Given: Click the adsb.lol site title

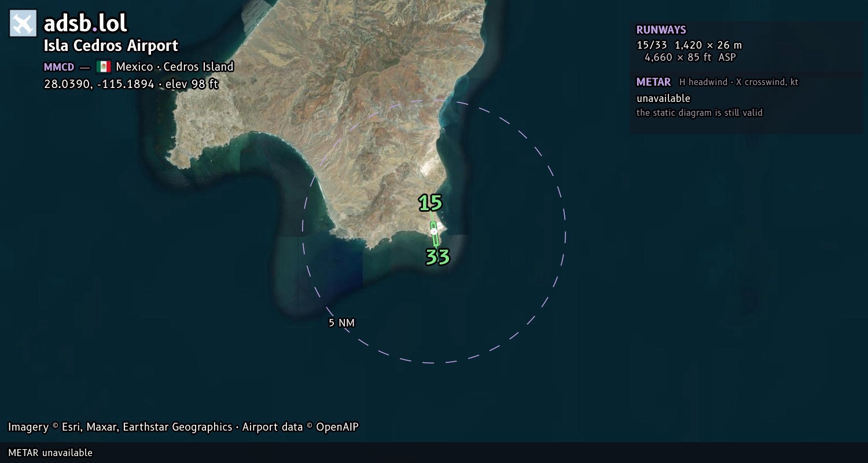Looking at the screenshot, I should coord(85,24).
